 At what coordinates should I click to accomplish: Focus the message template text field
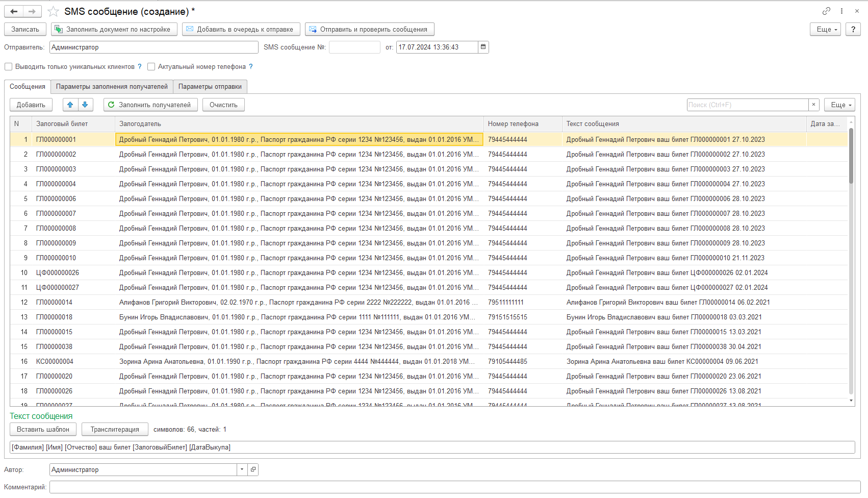tap(432, 447)
